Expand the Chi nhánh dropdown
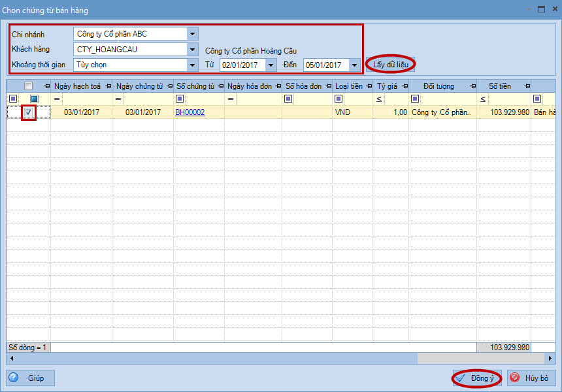The height and width of the screenshot is (392, 562). (191, 34)
